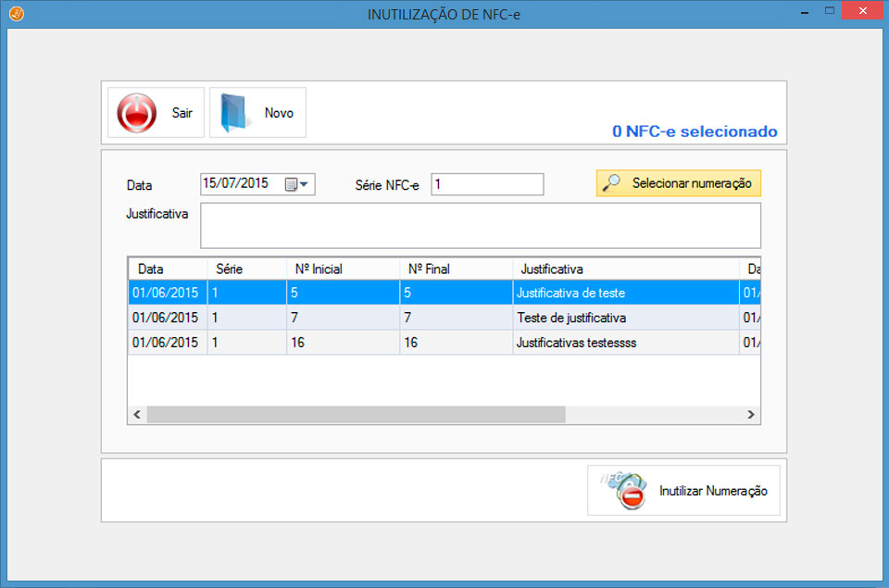Click the application icon in the title bar

pos(17,14)
